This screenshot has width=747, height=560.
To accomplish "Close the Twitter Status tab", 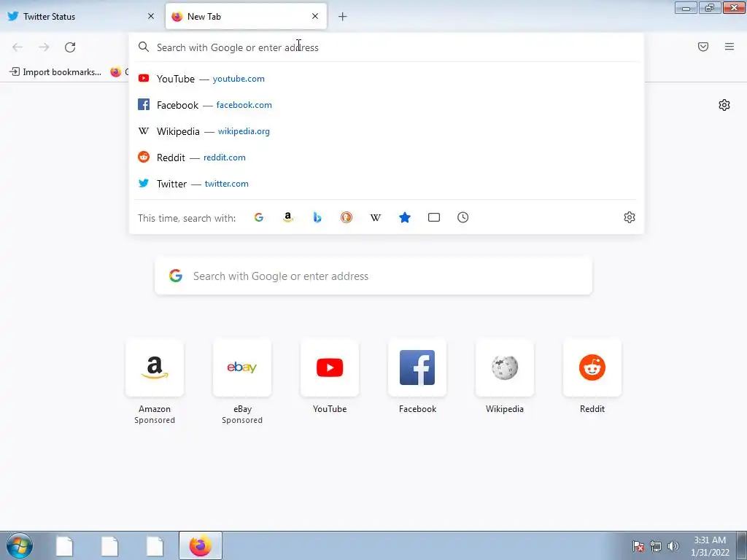I will point(151,16).
